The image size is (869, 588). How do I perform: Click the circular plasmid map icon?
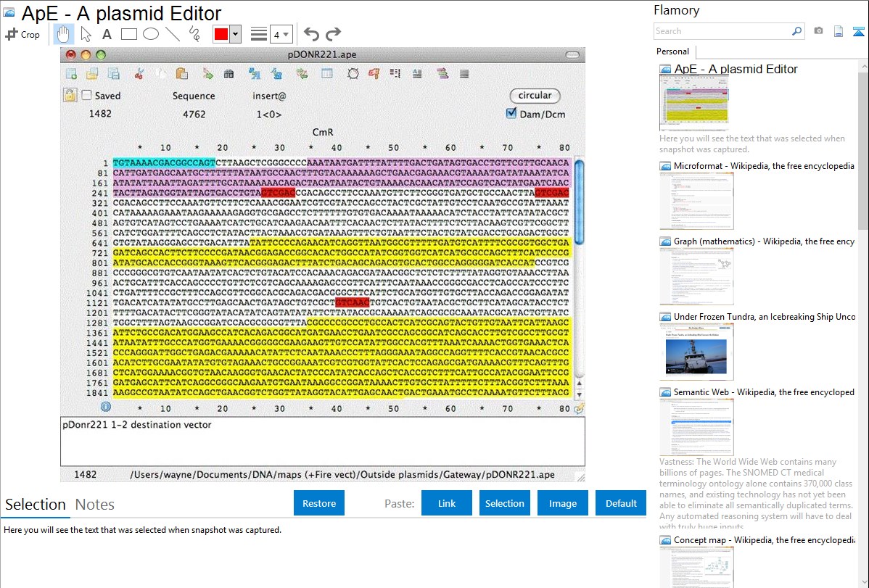pyautogui.click(x=353, y=74)
